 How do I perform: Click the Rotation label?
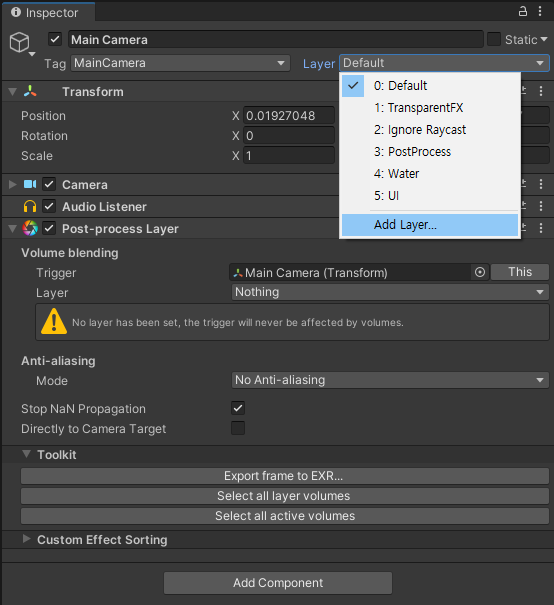[44, 136]
